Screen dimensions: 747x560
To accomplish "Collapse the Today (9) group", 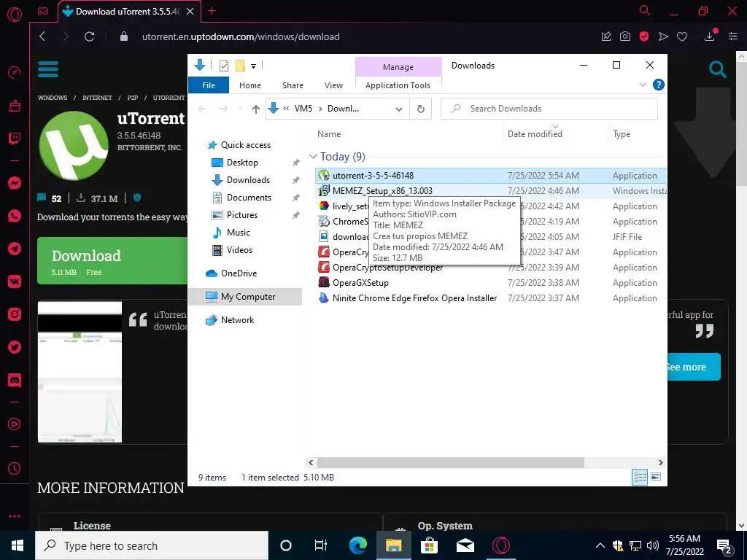I will (x=313, y=157).
